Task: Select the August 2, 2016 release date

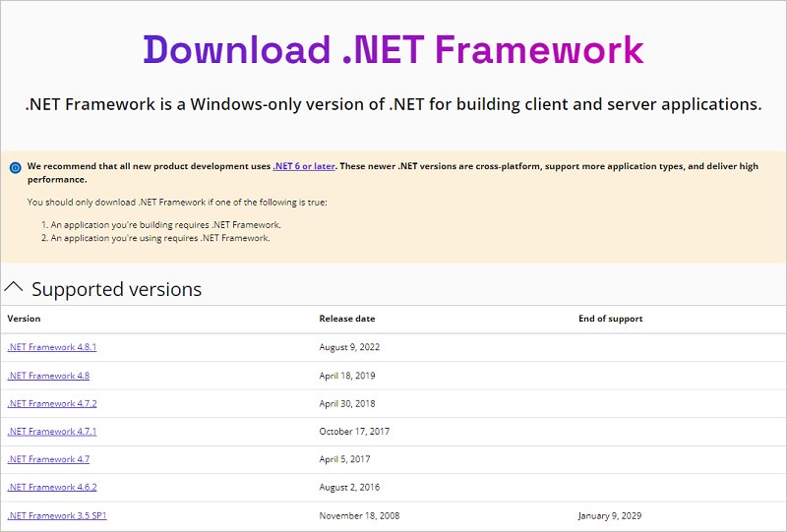Action: pyautogui.click(x=349, y=487)
